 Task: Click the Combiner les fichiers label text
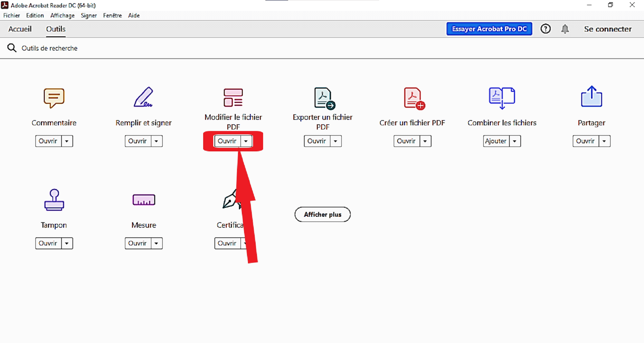point(502,123)
